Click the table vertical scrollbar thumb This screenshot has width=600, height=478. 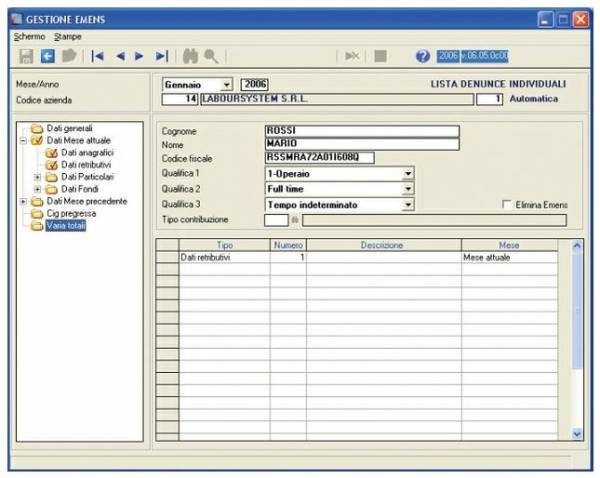pos(577,310)
